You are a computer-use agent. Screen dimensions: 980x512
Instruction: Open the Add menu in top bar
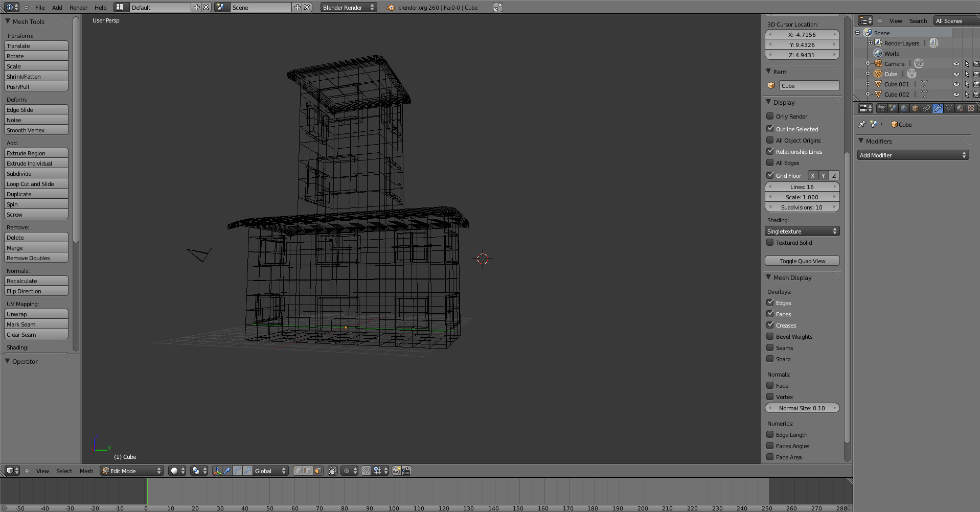click(x=57, y=8)
